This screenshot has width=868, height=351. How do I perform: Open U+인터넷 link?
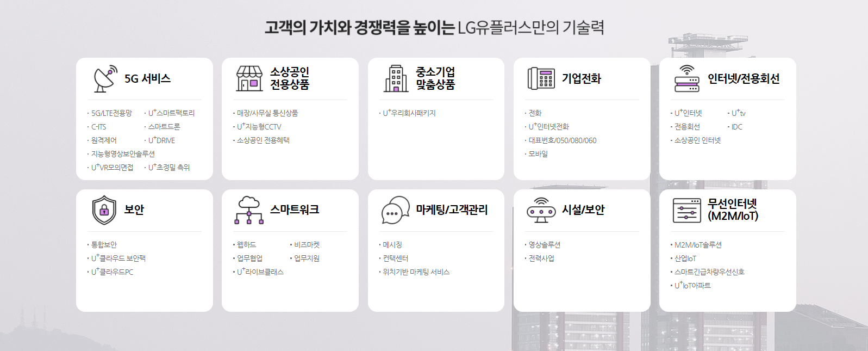click(688, 113)
